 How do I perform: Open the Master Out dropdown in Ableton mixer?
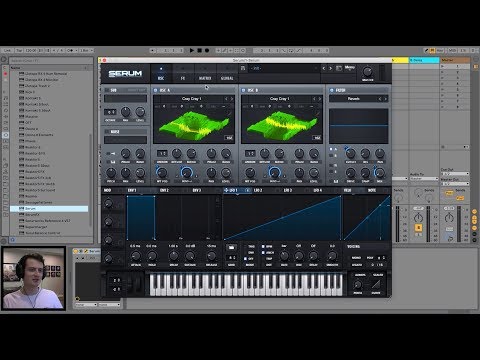click(455, 184)
